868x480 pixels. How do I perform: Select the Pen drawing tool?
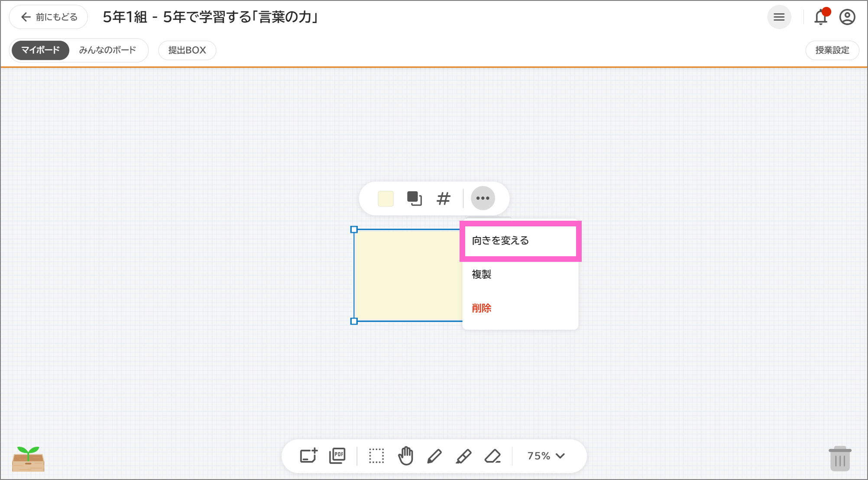tap(435, 455)
